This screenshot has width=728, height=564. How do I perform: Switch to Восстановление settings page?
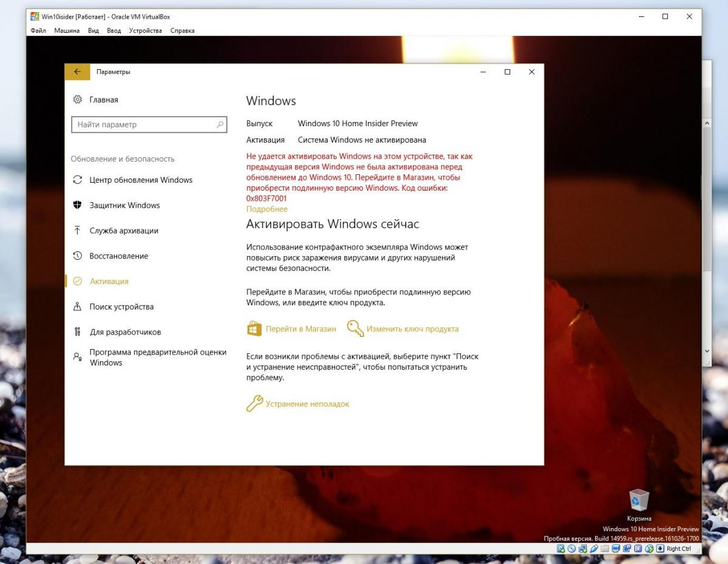click(118, 256)
